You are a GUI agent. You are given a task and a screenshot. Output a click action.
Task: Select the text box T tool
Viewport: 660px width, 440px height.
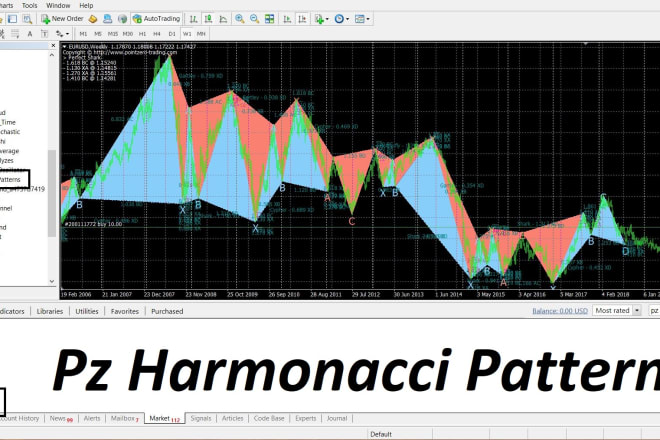44,34
